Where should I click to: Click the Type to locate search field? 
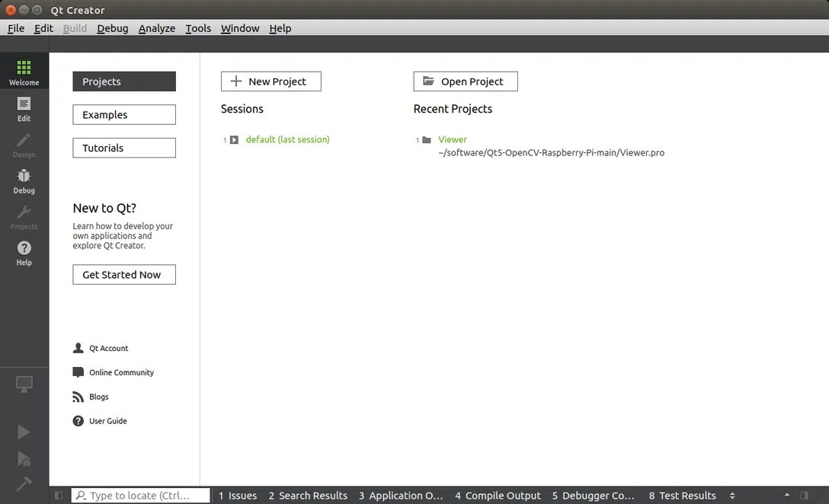(x=141, y=495)
